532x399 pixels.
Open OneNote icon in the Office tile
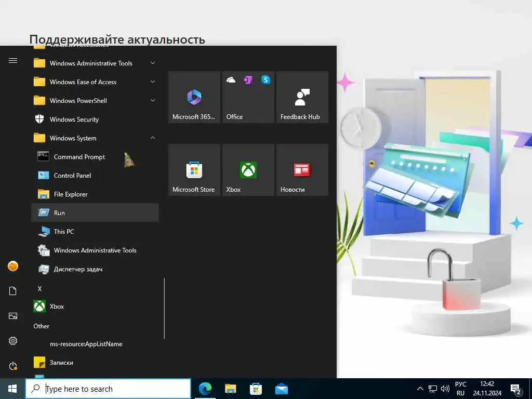248,80
